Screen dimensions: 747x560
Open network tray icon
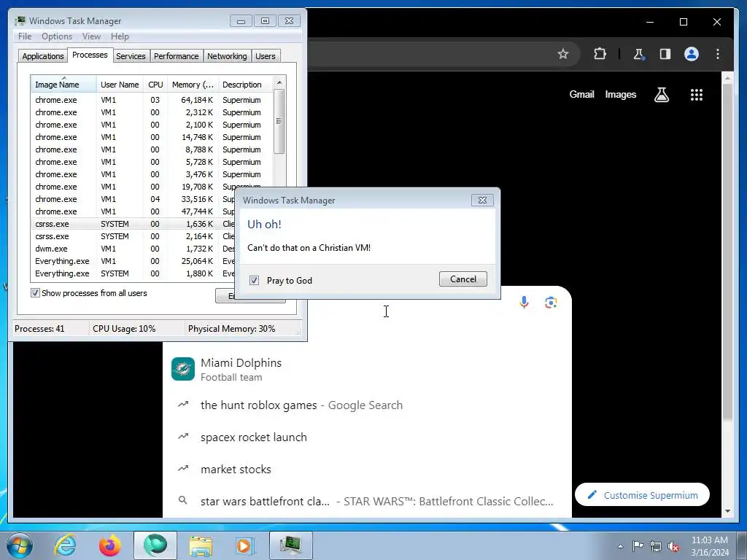[x=656, y=546]
